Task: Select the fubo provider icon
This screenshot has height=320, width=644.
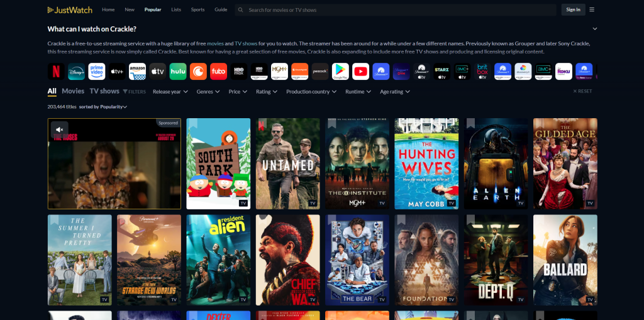Action: tap(218, 72)
